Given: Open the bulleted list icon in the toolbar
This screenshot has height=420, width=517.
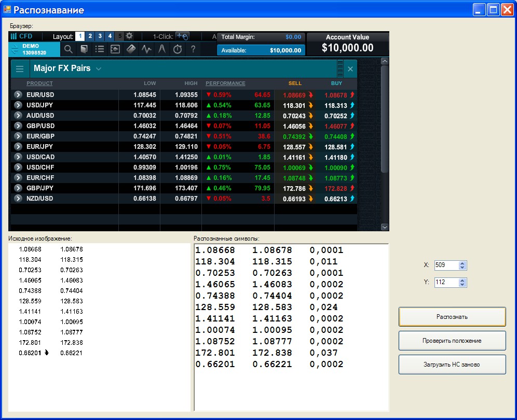Looking at the screenshot, I should (100, 49).
